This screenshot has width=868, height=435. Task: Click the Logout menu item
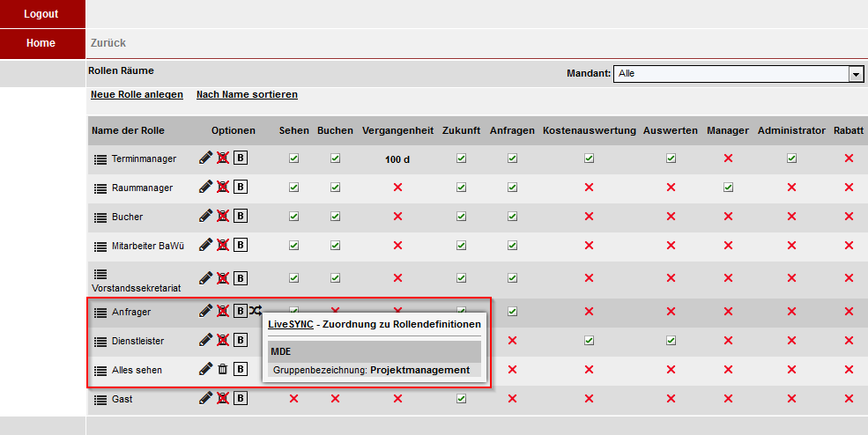point(42,14)
